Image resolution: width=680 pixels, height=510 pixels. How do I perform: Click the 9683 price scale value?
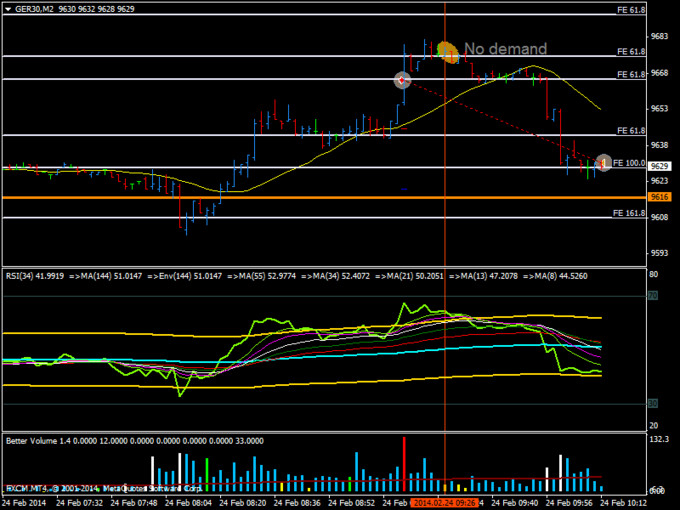(659, 36)
